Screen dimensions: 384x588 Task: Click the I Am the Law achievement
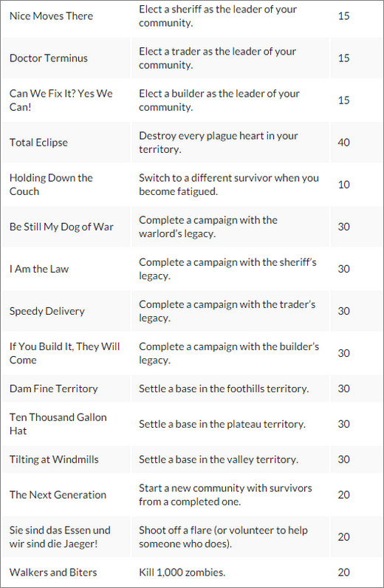[x=39, y=269]
